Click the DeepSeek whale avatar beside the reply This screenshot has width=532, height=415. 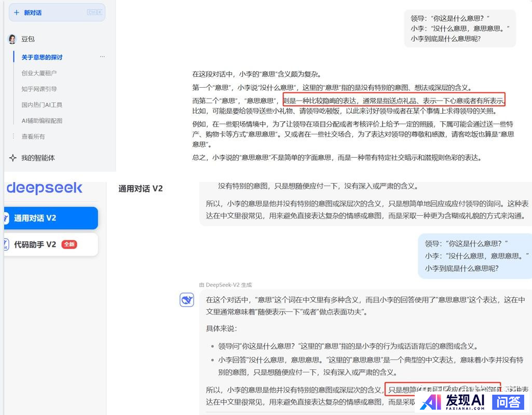tap(187, 299)
